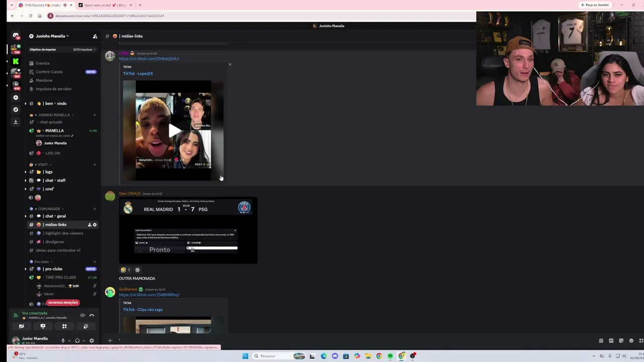
Task: Share your screen in voice panel
Action: (43, 326)
